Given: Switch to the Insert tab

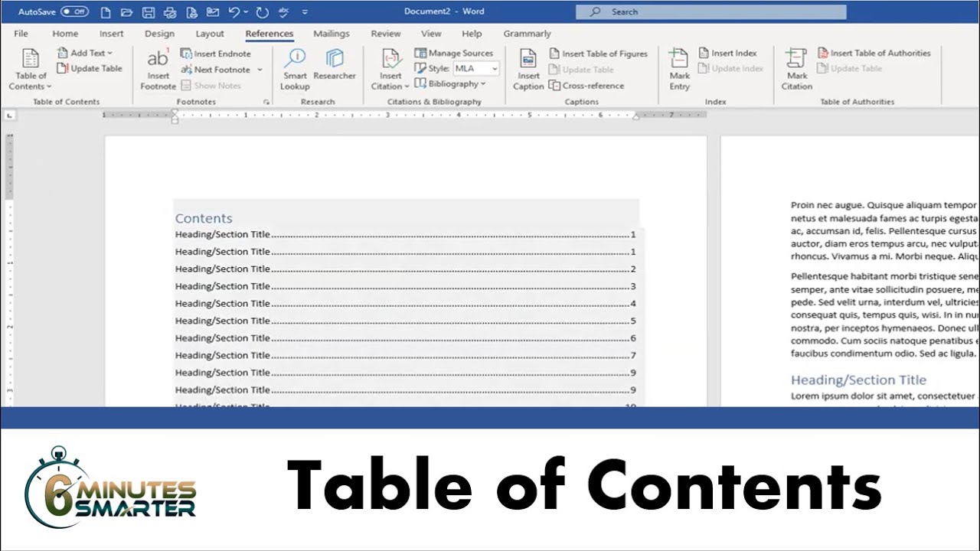Looking at the screenshot, I should point(112,34).
